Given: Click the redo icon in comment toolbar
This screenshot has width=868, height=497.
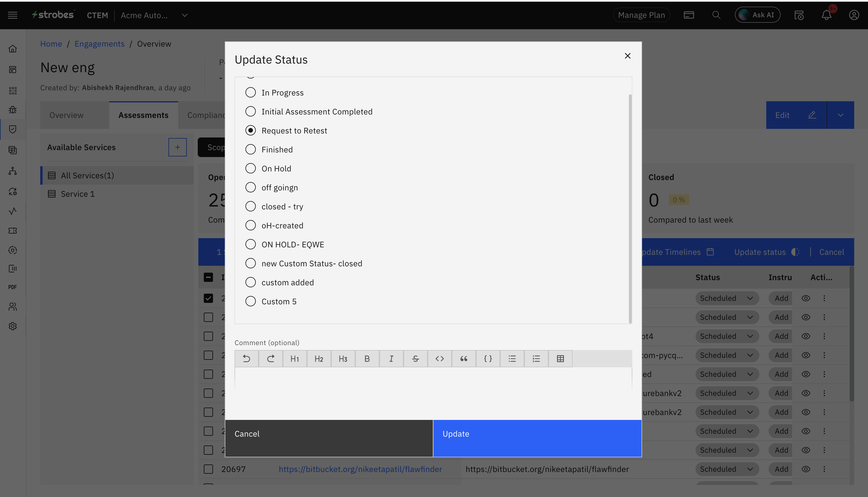Looking at the screenshot, I should [x=270, y=358].
